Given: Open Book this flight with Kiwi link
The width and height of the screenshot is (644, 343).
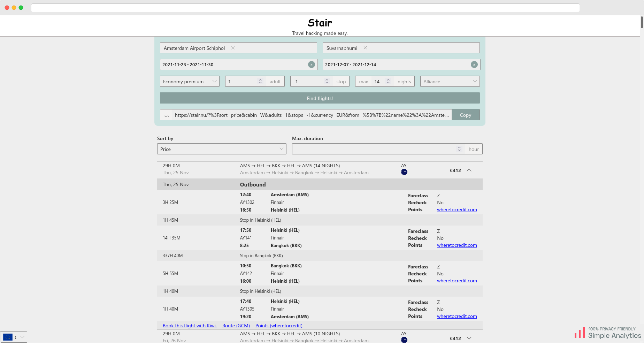Looking at the screenshot, I should click(x=190, y=326).
